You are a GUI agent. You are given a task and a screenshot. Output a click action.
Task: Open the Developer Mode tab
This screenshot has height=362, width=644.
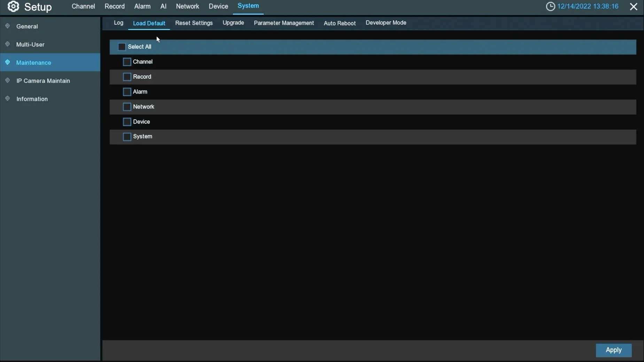(x=386, y=23)
